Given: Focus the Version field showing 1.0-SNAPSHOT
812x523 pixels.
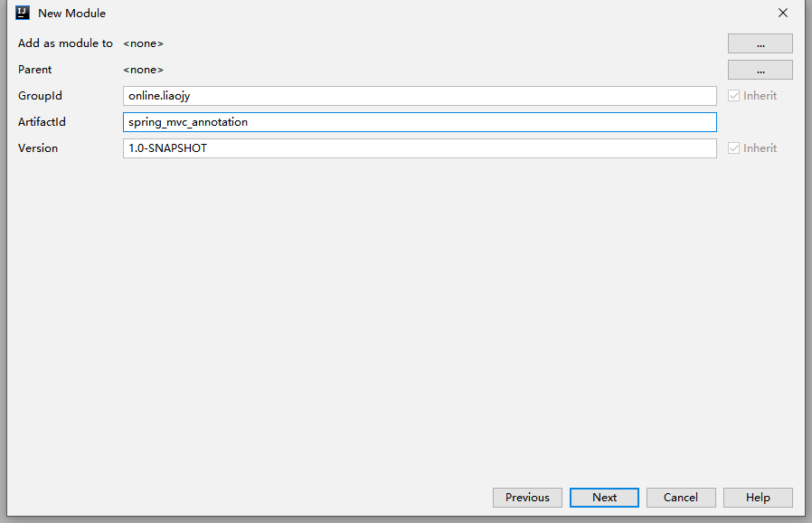Looking at the screenshot, I should coord(420,148).
